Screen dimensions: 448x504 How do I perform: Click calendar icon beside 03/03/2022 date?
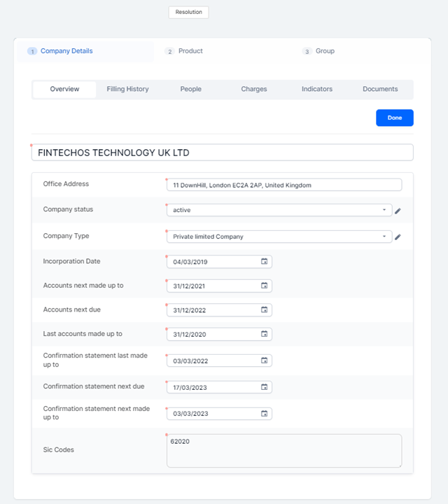[265, 360]
